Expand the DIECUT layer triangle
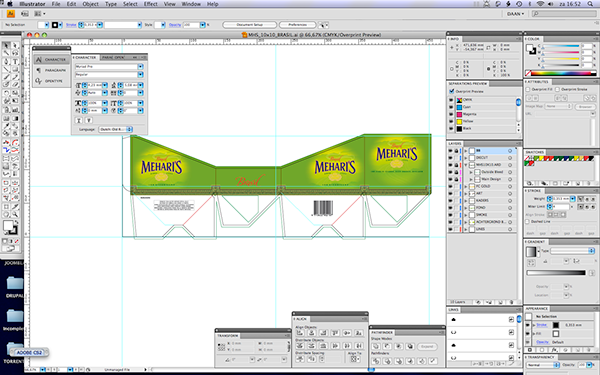The image size is (600, 375). [466, 158]
